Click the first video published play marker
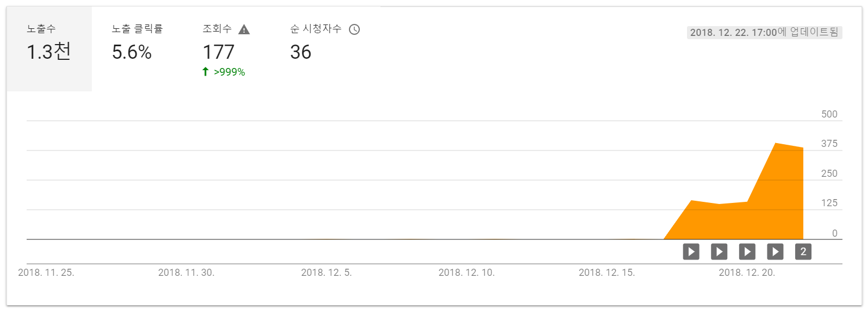The width and height of the screenshot is (868, 315). [x=691, y=251]
